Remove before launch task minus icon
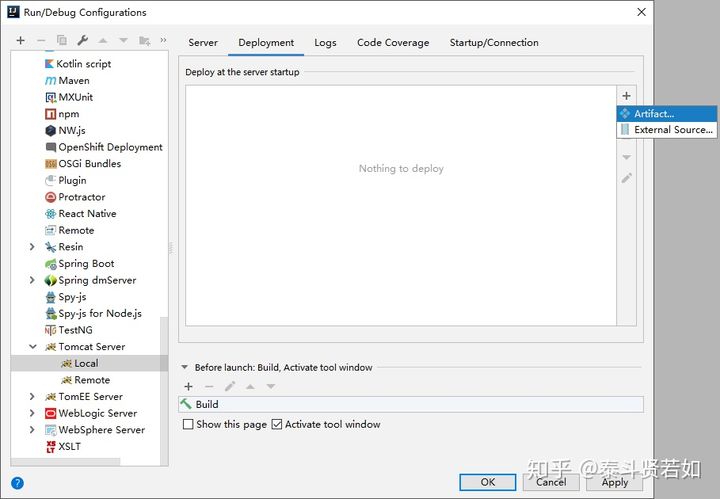720x499 pixels. tap(209, 387)
